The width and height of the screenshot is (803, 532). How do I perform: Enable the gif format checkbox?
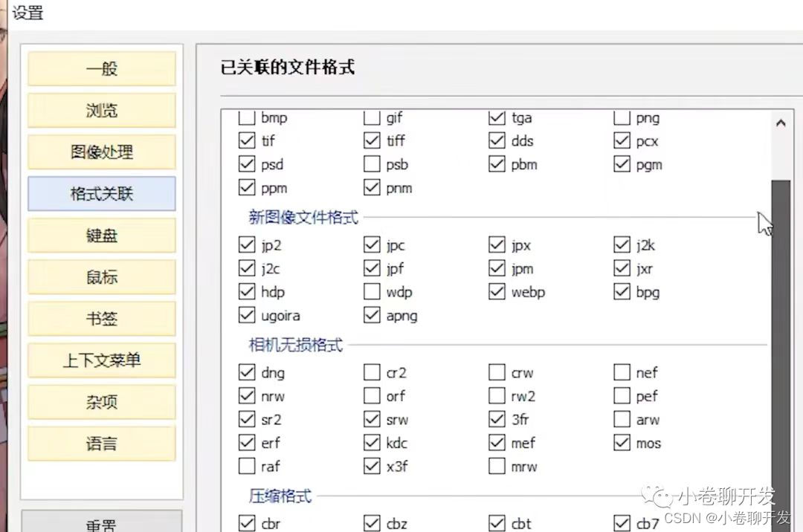(x=372, y=117)
